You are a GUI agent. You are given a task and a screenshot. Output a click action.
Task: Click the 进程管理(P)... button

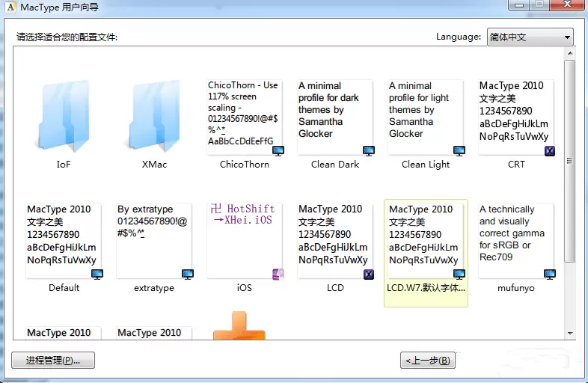53,360
